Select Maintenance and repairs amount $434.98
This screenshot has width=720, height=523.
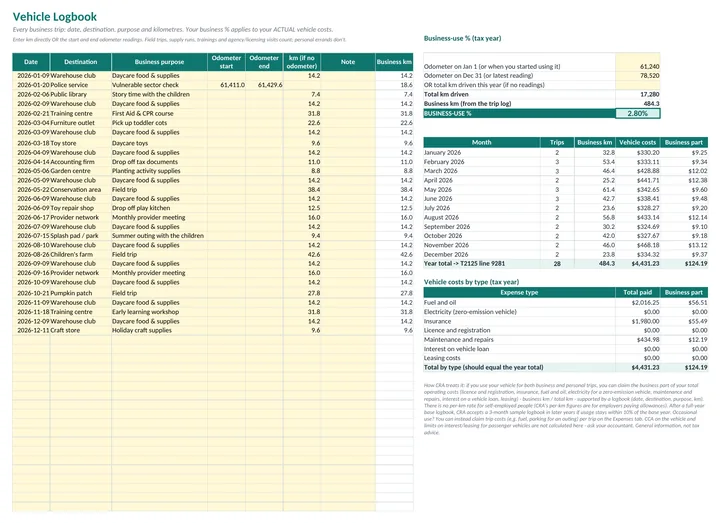[x=638, y=340]
